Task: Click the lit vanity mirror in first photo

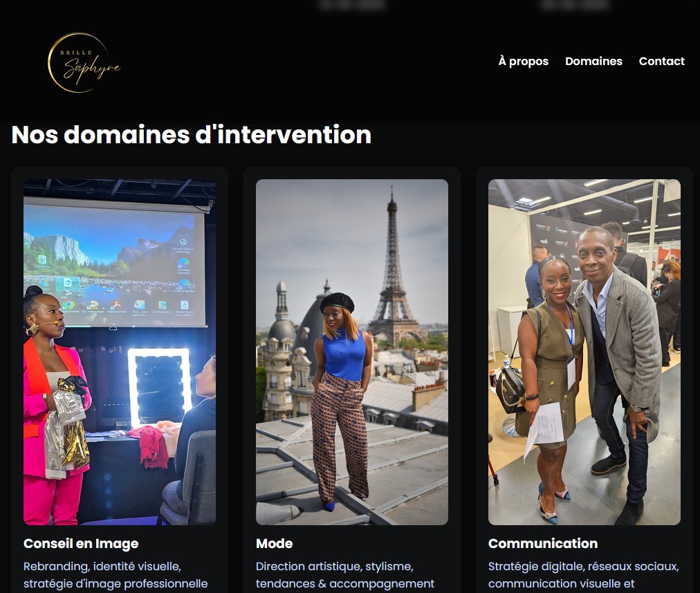Action: (x=159, y=387)
